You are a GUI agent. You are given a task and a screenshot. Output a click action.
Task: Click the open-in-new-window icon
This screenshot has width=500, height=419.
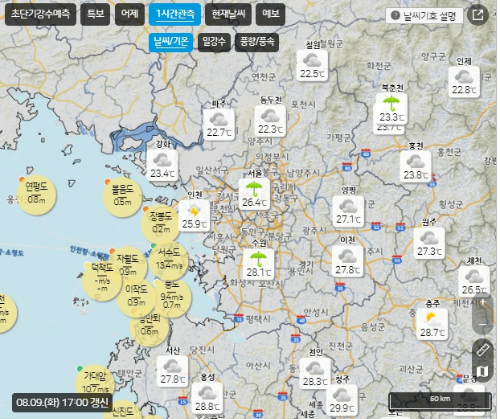coord(478,15)
